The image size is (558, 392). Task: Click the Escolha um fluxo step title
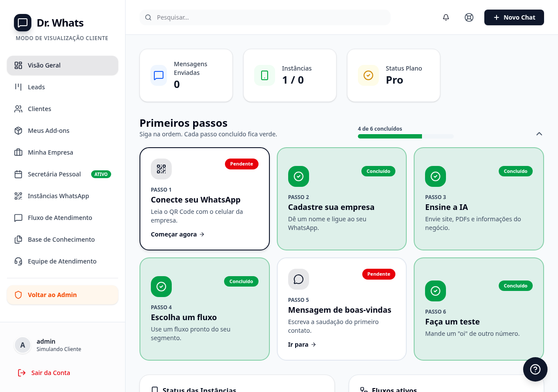click(x=184, y=318)
